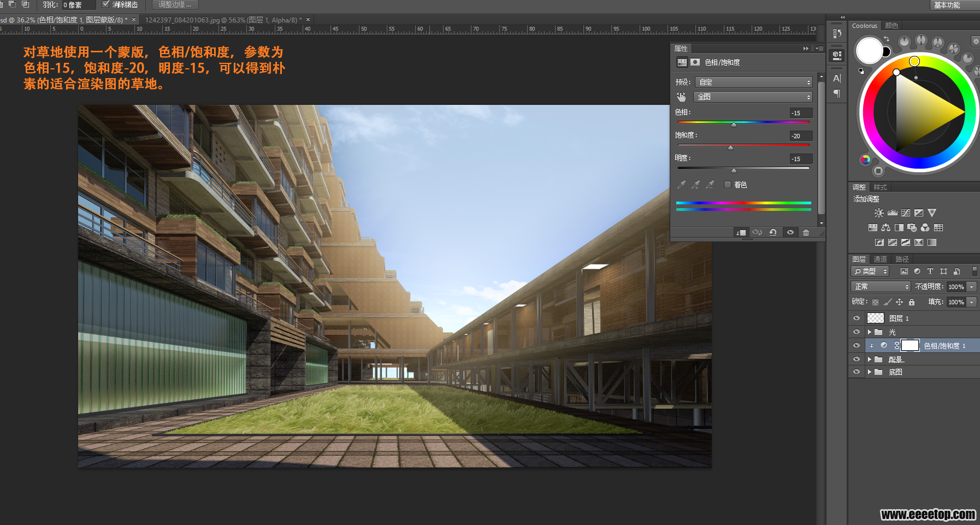
Task: Hide the 图层 1 layer
Action: (857, 318)
